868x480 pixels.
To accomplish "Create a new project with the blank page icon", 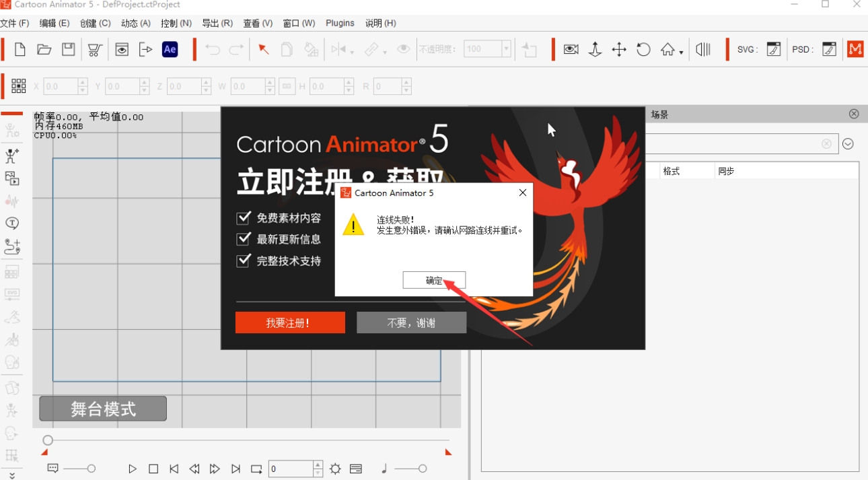I will tap(20, 49).
